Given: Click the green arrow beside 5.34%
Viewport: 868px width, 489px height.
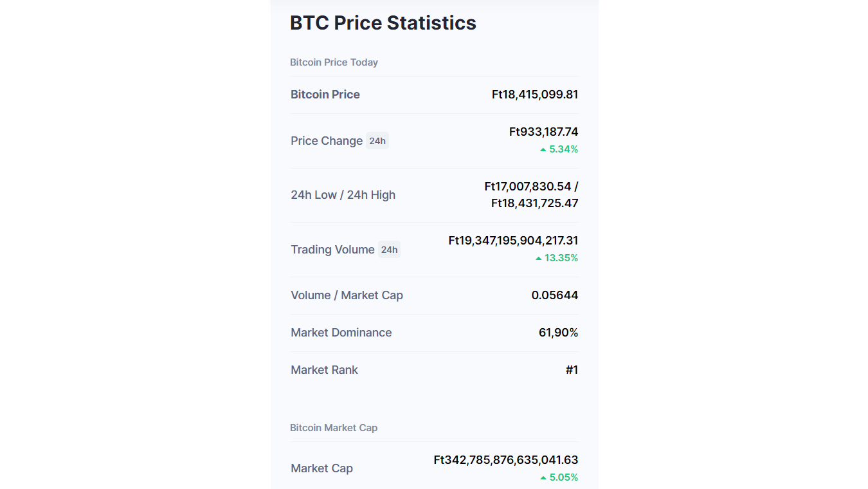Looking at the screenshot, I should [x=543, y=149].
